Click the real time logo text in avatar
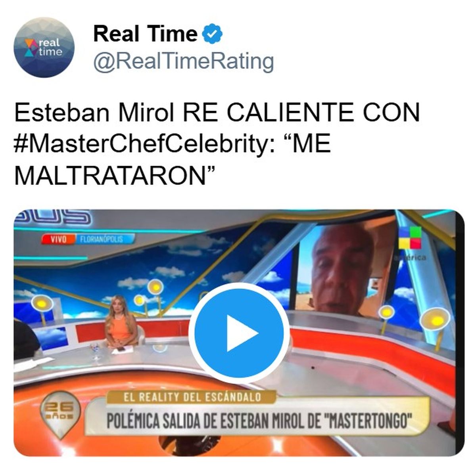The image size is (476, 475). tap(51, 47)
